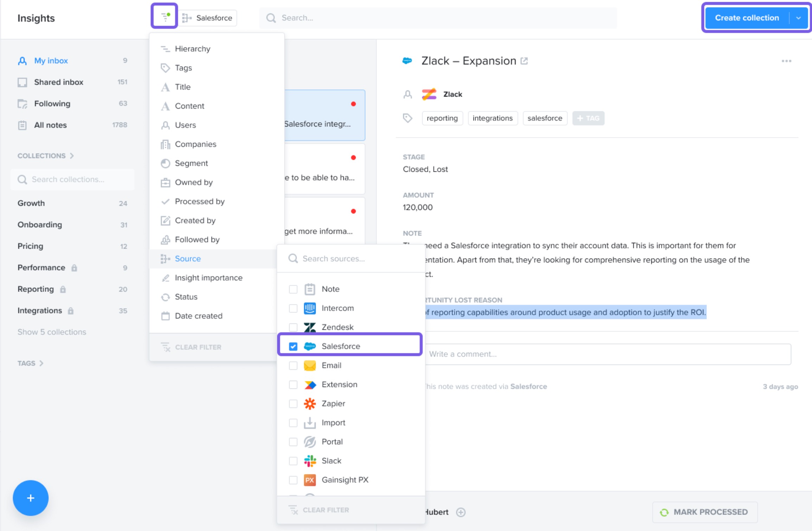This screenshot has width=812, height=531.
Task: Click Create collection button
Action: [x=747, y=18]
